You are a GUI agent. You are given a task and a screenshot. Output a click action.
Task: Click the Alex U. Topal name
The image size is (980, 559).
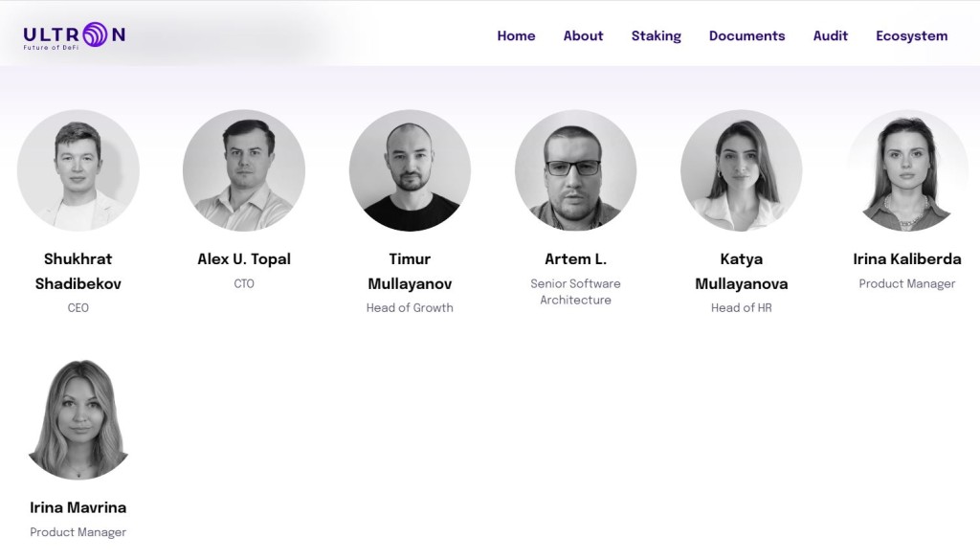click(244, 258)
